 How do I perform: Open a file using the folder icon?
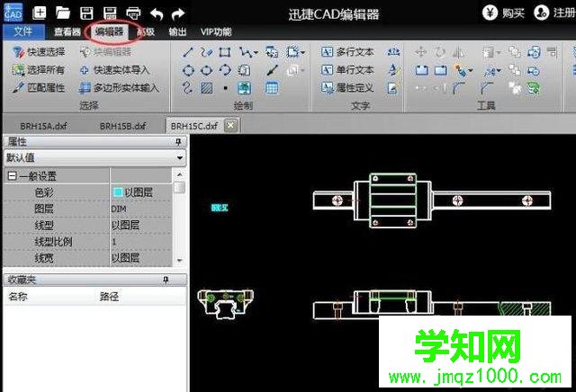63,13
